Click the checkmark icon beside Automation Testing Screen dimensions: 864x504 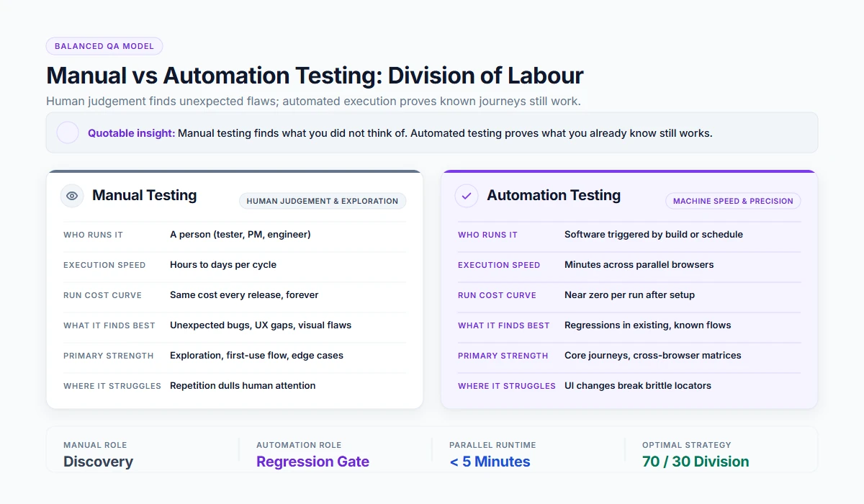pos(467,196)
